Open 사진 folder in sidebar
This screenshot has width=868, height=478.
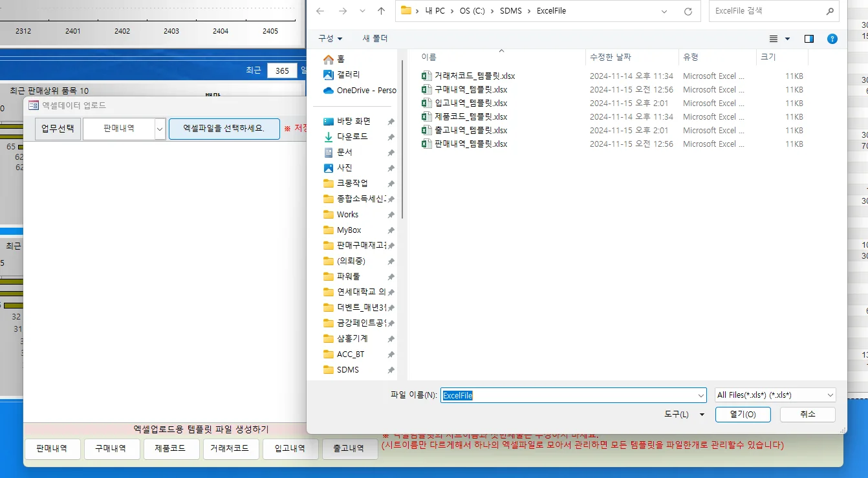pos(344,168)
